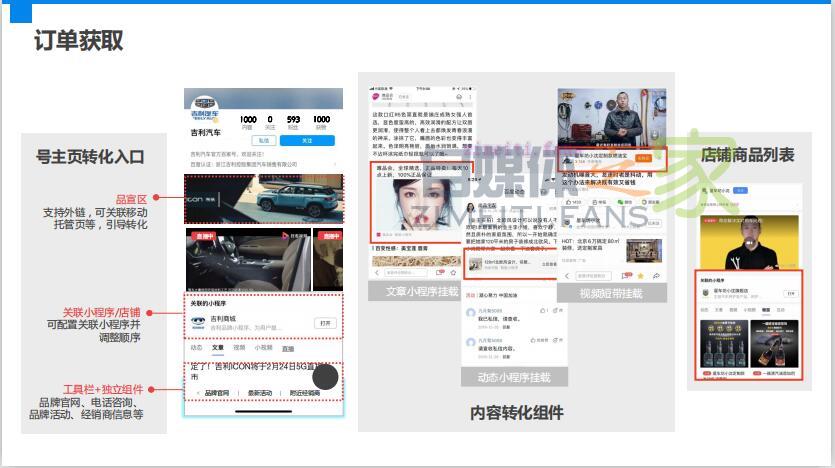
Task: Open the HOT 北京6万搞定 thumbnail
Action: (644, 251)
